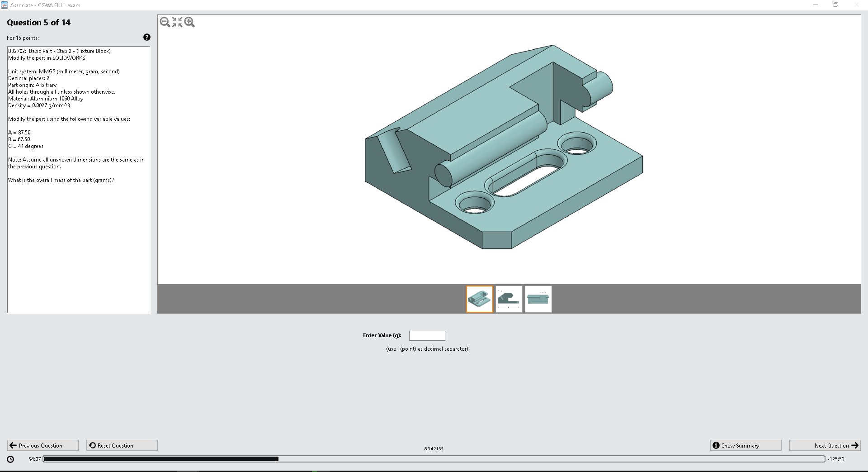The width and height of the screenshot is (868, 472).
Task: Fit the image to the window
Action: 177,22
